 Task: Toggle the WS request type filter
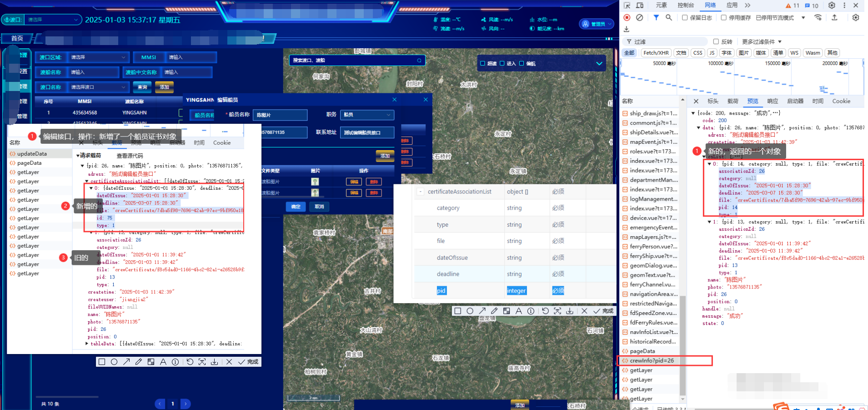click(x=794, y=53)
